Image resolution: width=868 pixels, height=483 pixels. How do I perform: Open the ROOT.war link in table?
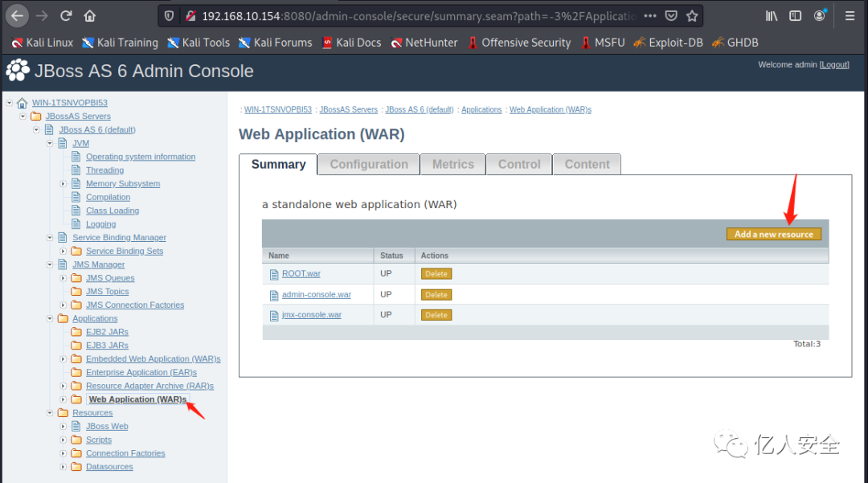pyautogui.click(x=301, y=273)
